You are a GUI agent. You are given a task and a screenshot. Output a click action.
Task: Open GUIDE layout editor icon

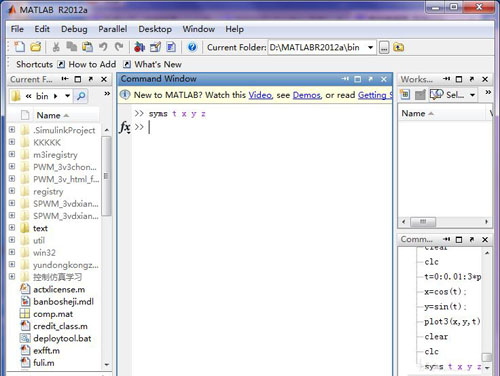pos(155,47)
